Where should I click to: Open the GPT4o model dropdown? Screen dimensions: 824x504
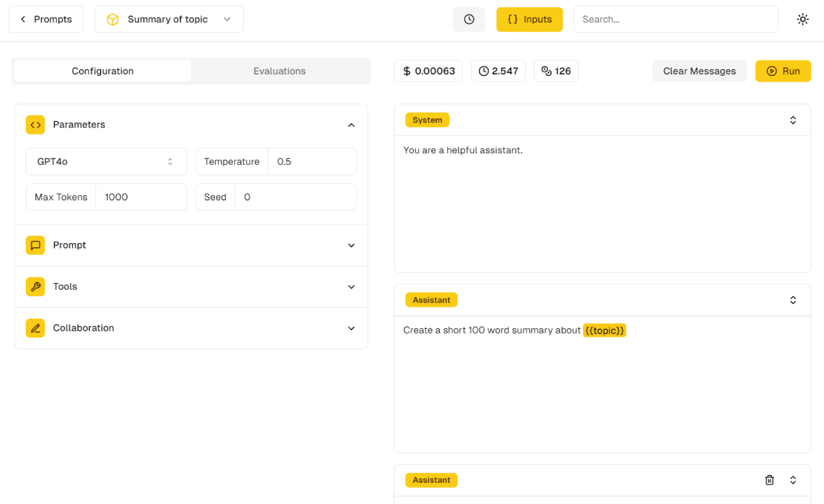(106, 162)
